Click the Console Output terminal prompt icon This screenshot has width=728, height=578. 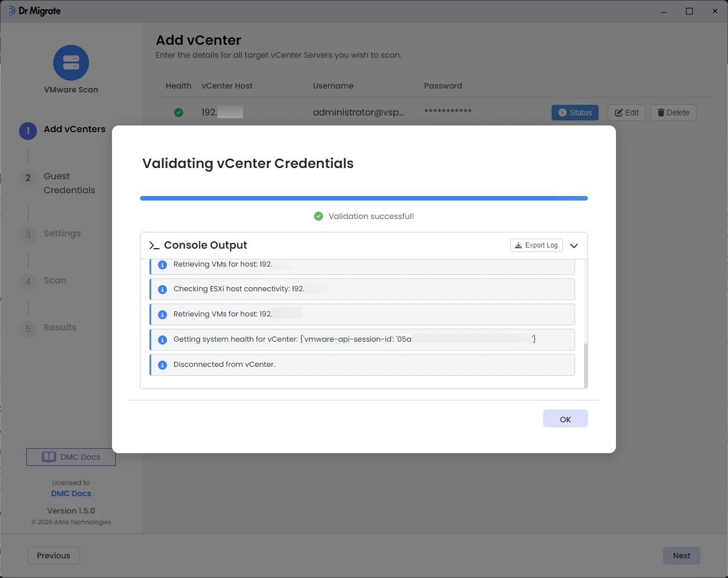click(154, 245)
